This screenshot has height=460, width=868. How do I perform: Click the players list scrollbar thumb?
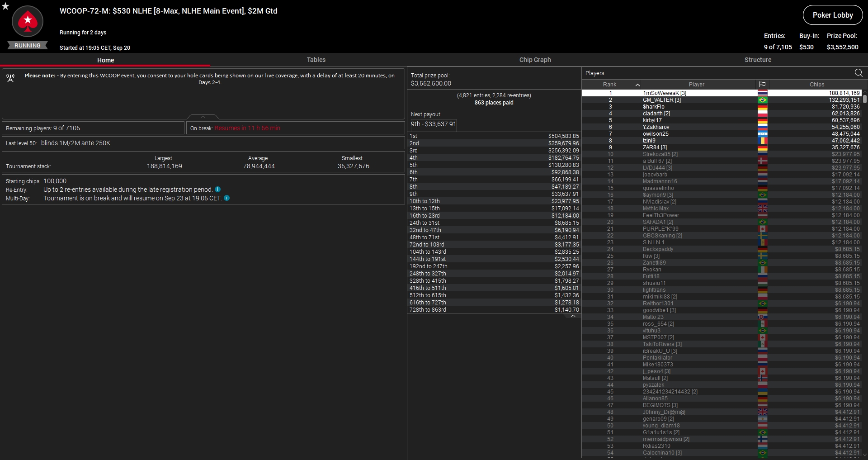pyautogui.click(x=864, y=99)
